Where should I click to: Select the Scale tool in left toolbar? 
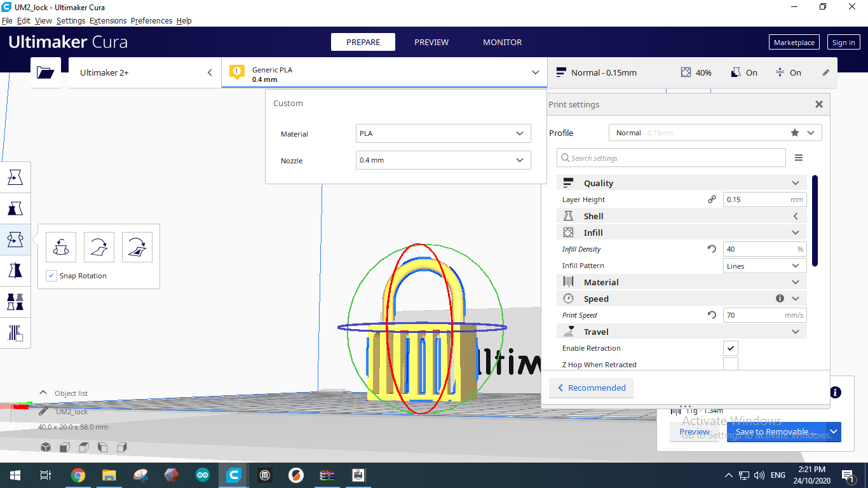[x=15, y=208]
